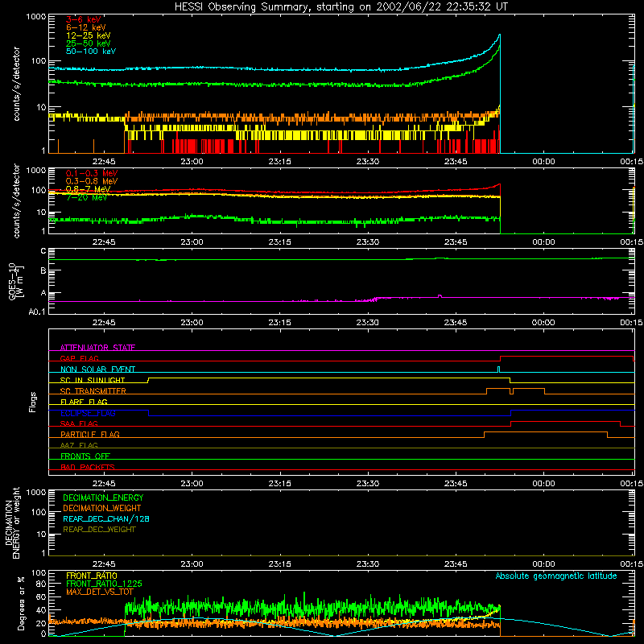
Task: Select the red 3-6 keV legend label
Action: (x=83, y=19)
